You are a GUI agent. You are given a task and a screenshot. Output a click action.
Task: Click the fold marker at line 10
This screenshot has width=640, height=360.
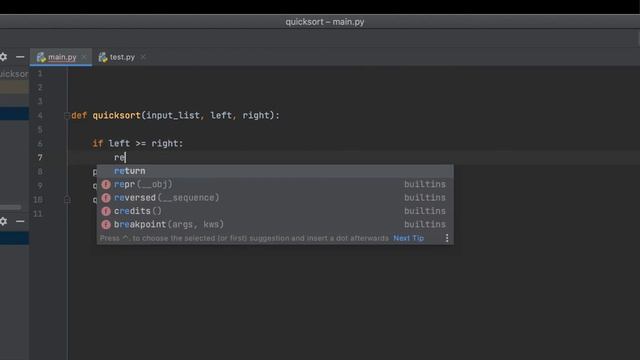point(67,200)
